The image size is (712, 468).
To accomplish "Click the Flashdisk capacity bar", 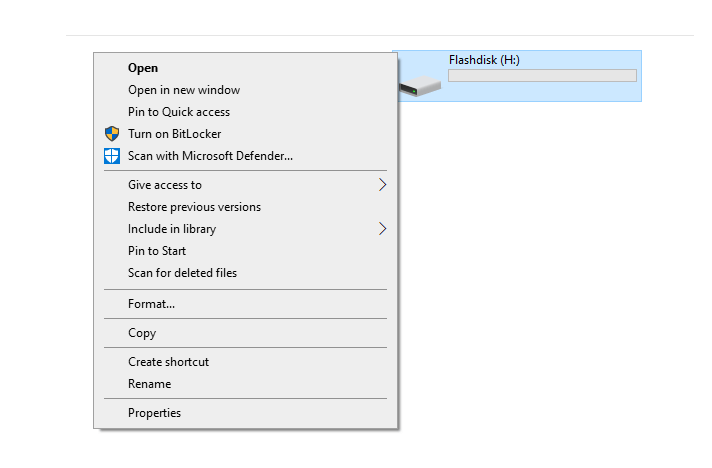I will 542,75.
